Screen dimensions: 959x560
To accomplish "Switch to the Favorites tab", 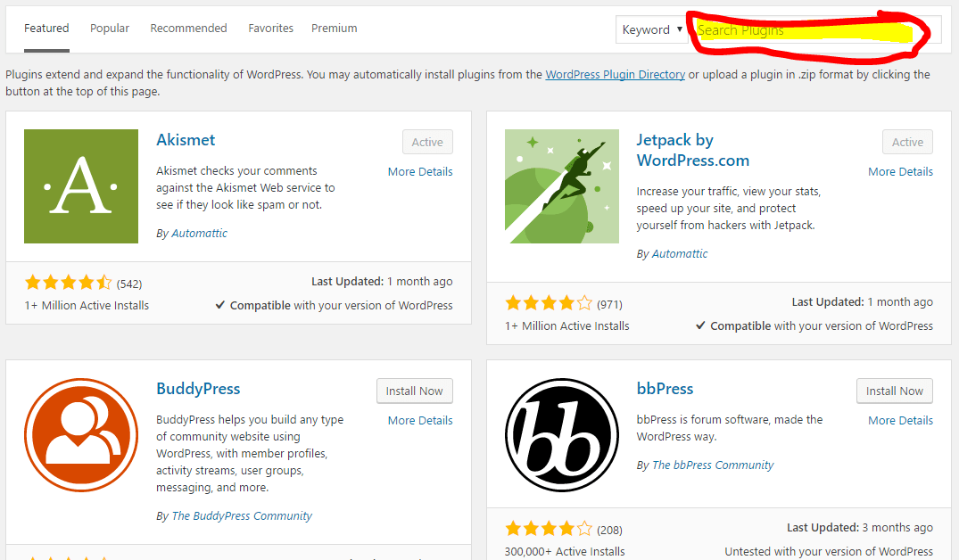I will (x=270, y=29).
